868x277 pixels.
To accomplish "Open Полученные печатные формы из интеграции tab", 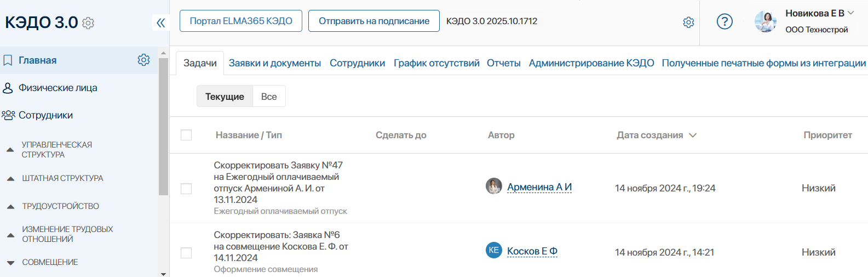I will 764,63.
